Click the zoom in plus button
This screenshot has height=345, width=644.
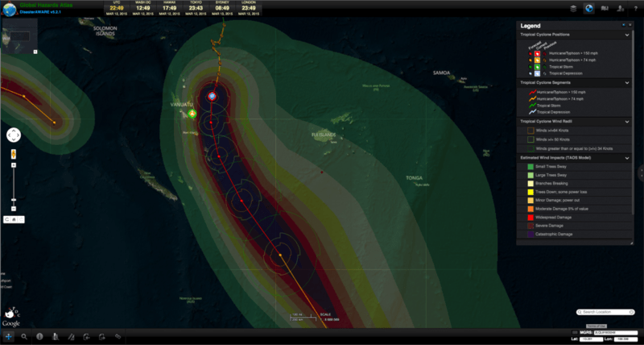(x=13, y=165)
